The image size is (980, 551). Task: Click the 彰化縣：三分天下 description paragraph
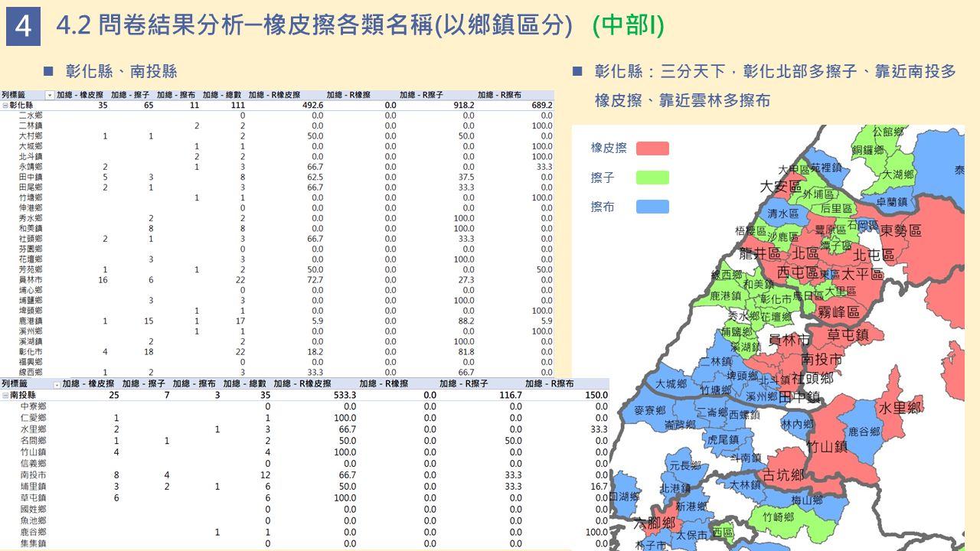(x=775, y=86)
